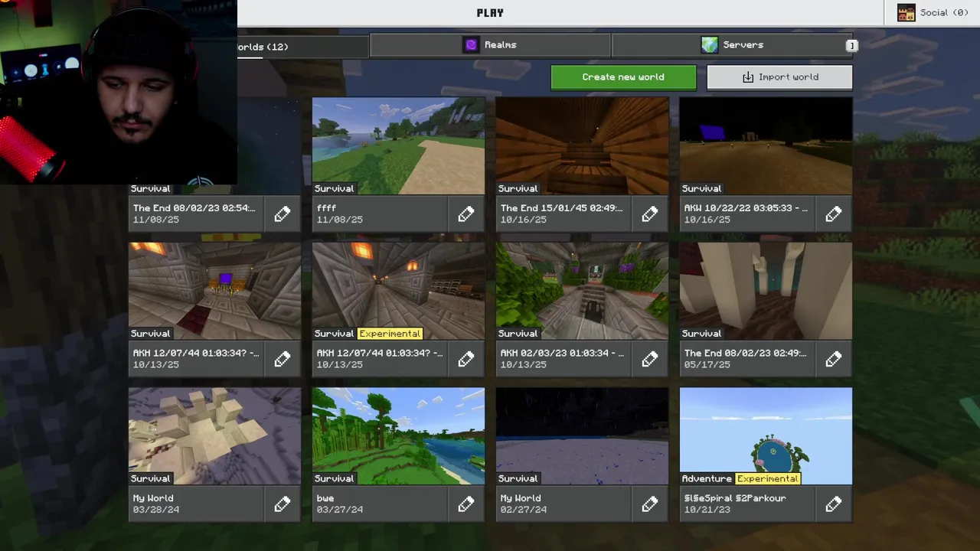This screenshot has width=980, height=551.
Task: Edit the AKH 02/03/23 world settings
Action: tap(650, 359)
